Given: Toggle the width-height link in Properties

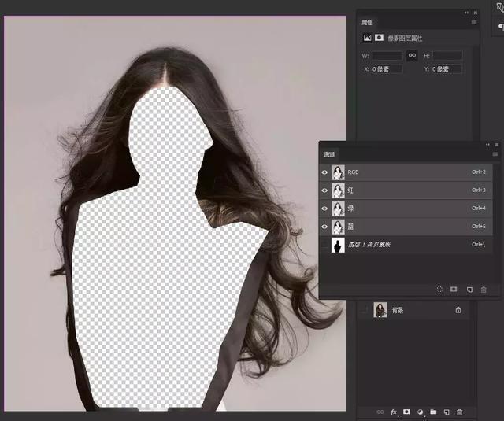Looking at the screenshot, I should tap(411, 56).
